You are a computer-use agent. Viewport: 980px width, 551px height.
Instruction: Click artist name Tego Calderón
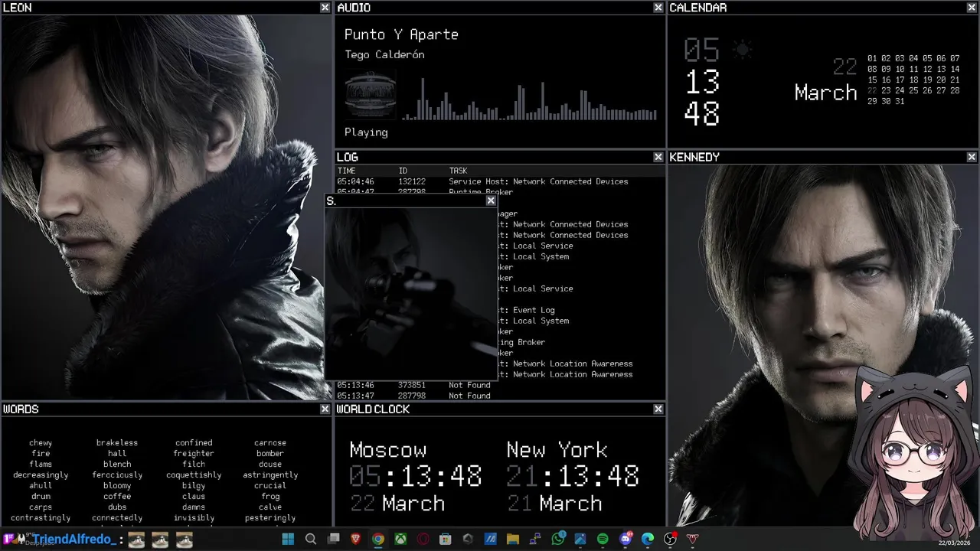click(x=384, y=54)
